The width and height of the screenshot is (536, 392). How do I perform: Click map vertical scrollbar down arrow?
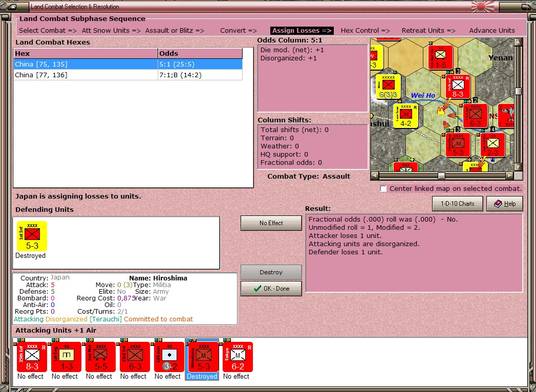(518, 167)
